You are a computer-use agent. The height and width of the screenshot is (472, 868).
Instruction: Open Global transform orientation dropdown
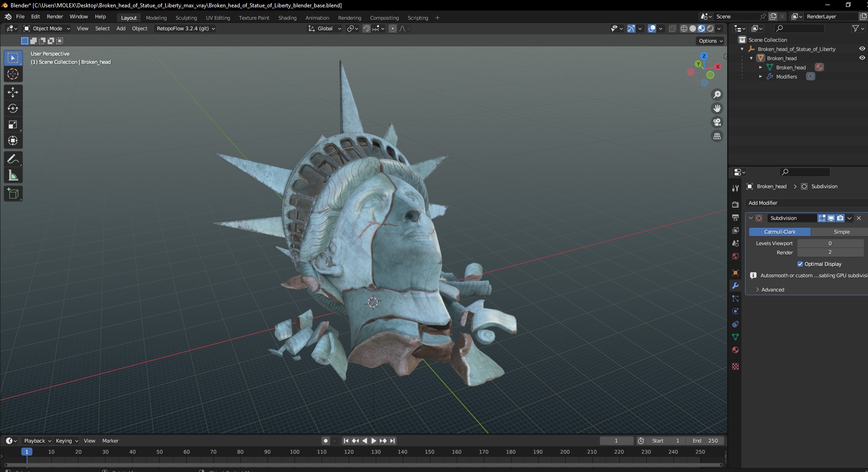[325, 28]
